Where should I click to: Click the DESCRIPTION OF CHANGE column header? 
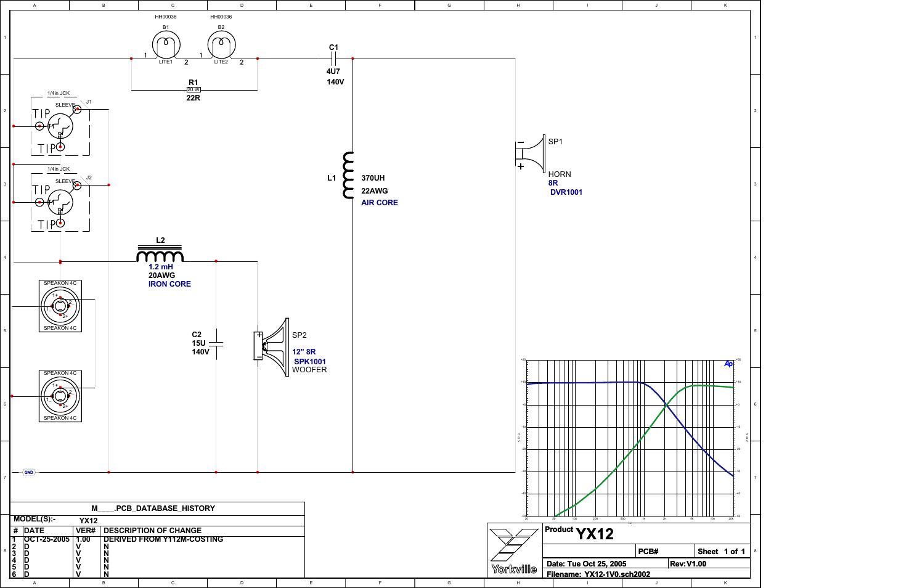152,531
